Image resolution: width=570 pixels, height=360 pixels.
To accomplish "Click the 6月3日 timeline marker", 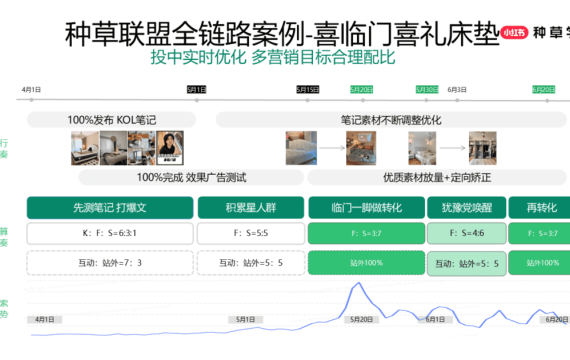I will coord(457,89).
